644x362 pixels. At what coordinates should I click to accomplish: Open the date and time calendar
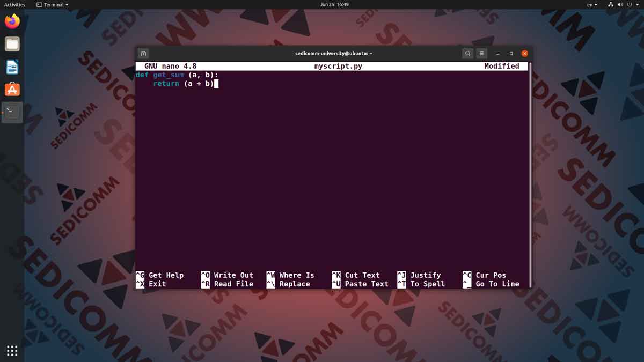pos(334,4)
